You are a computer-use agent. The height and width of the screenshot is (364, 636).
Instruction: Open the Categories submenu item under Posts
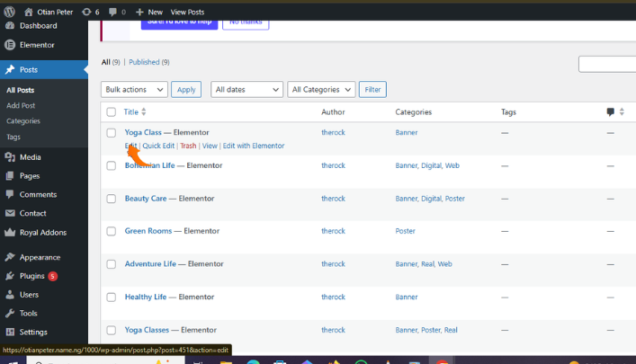pyautogui.click(x=23, y=120)
